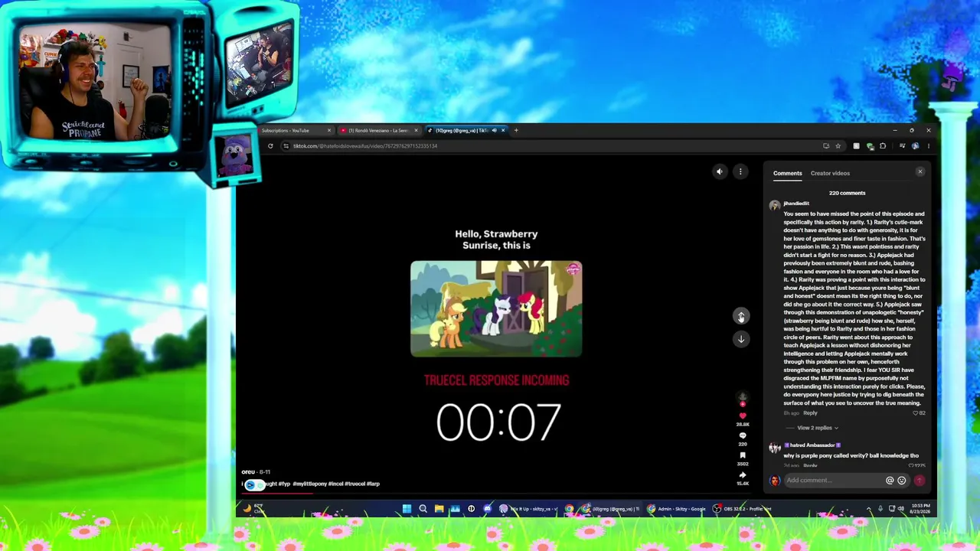This screenshot has width=980, height=551.
Task: Mute the TikTok video sound
Action: [719, 172]
